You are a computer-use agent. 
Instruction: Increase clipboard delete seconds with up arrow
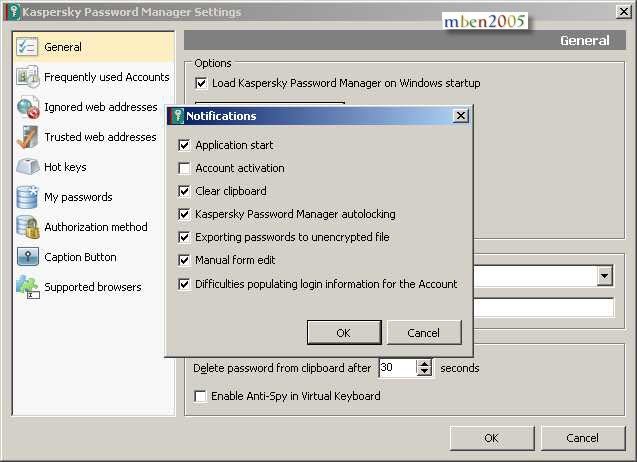pos(424,364)
